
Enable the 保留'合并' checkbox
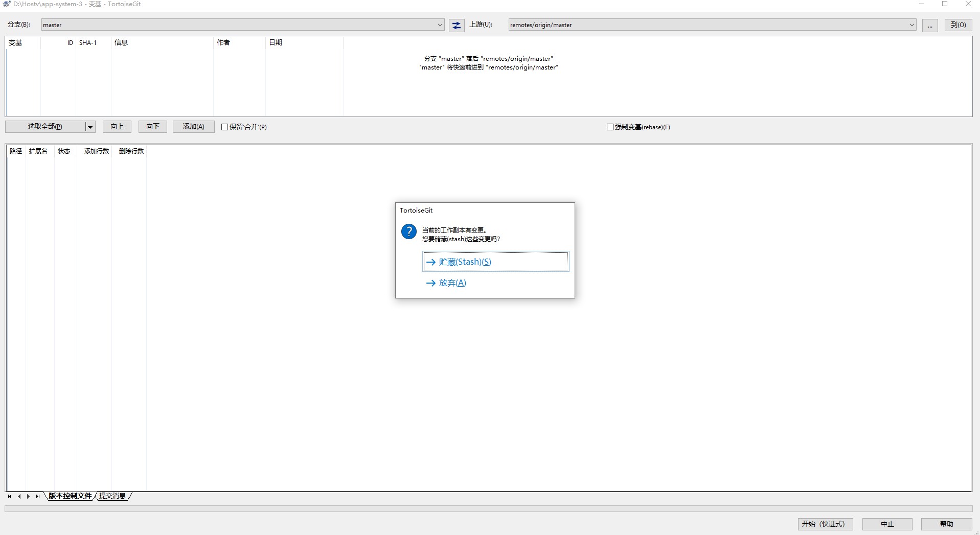tap(224, 127)
